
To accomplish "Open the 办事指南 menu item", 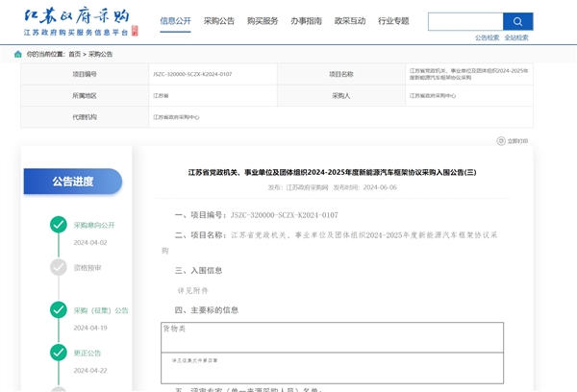I will point(306,21).
